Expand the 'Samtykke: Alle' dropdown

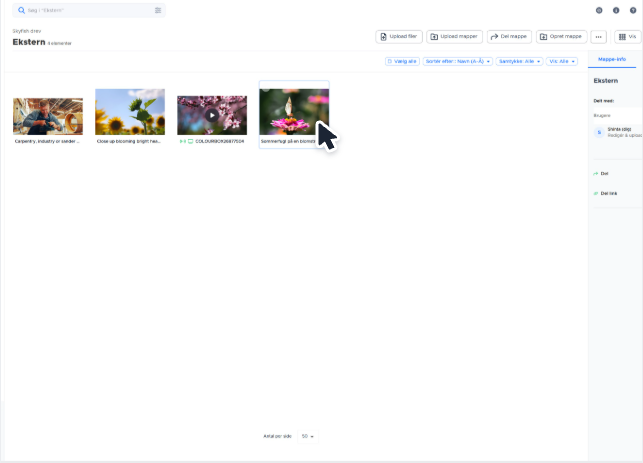pos(519,61)
